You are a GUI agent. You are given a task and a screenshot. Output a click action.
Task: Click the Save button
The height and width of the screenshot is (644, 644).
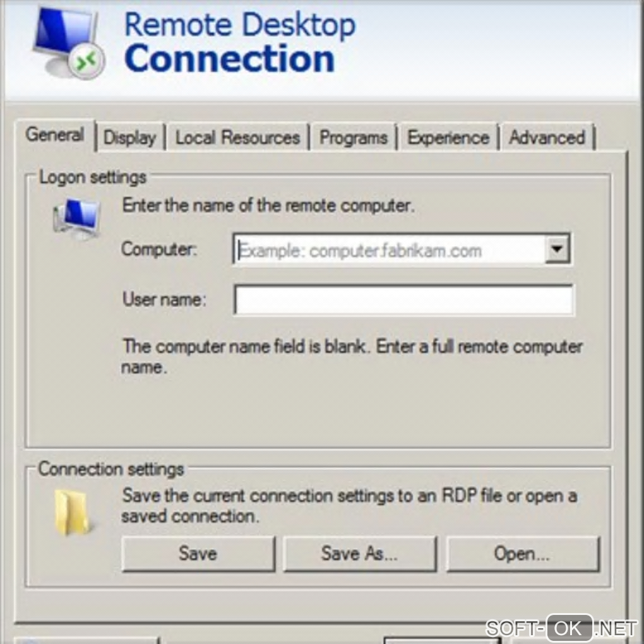pyautogui.click(x=198, y=553)
